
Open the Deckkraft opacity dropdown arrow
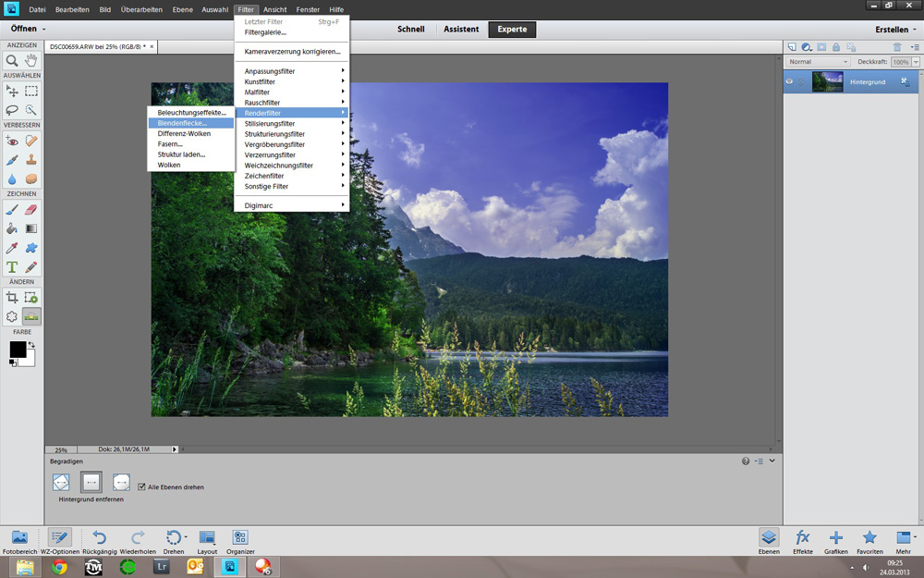tap(915, 62)
